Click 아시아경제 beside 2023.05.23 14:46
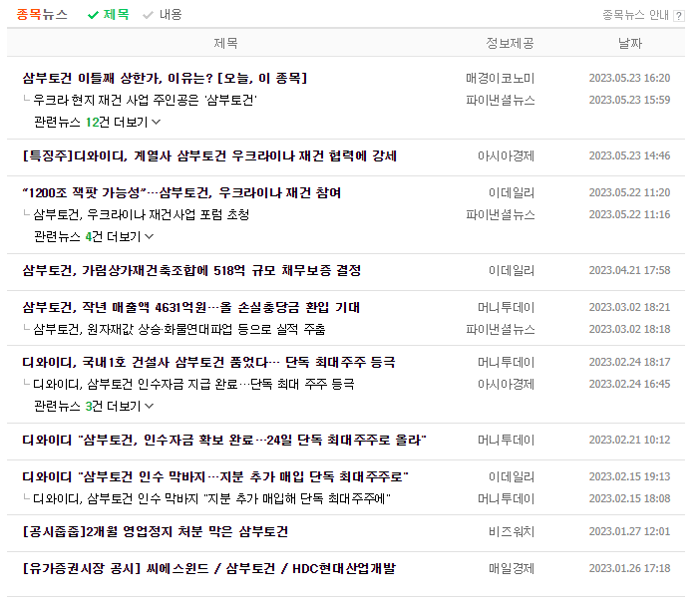The height and width of the screenshot is (603, 700). (x=506, y=155)
